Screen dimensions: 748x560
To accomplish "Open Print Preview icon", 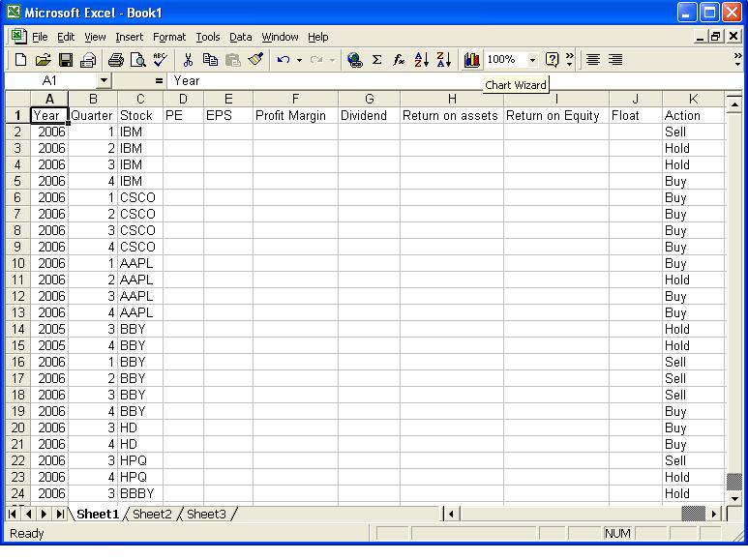I will click(137, 60).
